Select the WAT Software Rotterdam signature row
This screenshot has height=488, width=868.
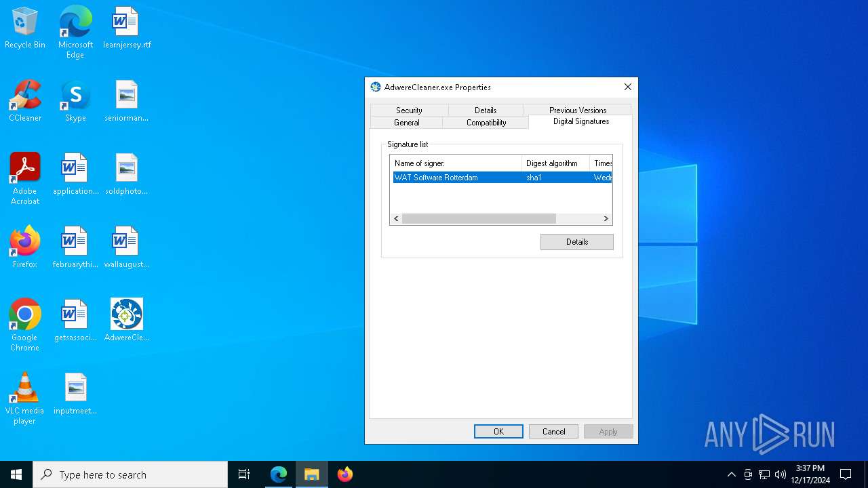coord(501,178)
